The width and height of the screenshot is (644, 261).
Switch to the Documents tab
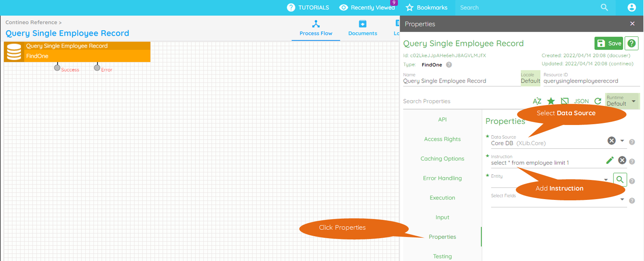coord(362,28)
